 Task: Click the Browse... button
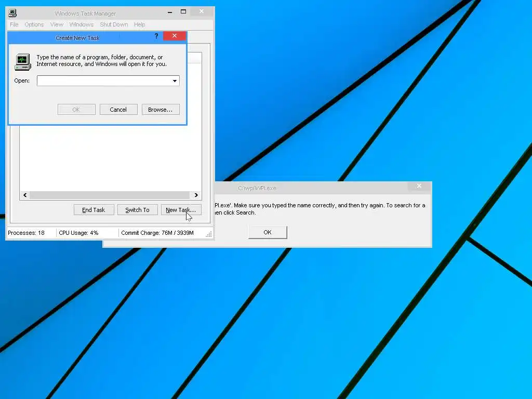click(161, 110)
